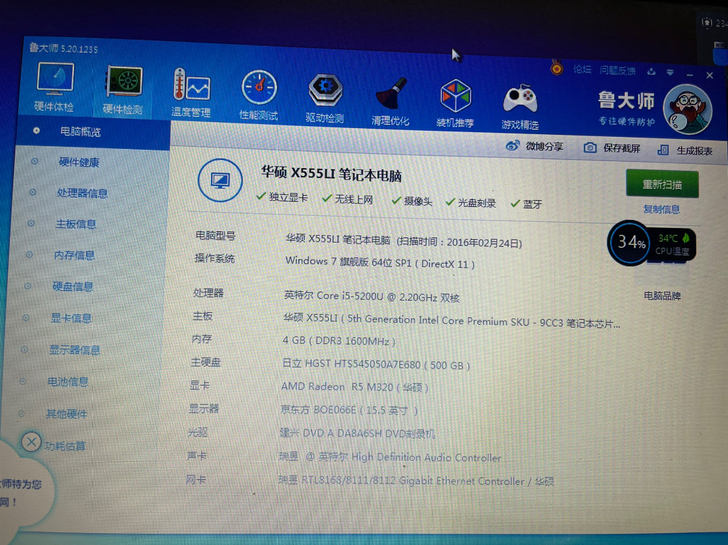728x545 pixels.
Task: Open 装机推荐 cube icon
Action: 455,104
